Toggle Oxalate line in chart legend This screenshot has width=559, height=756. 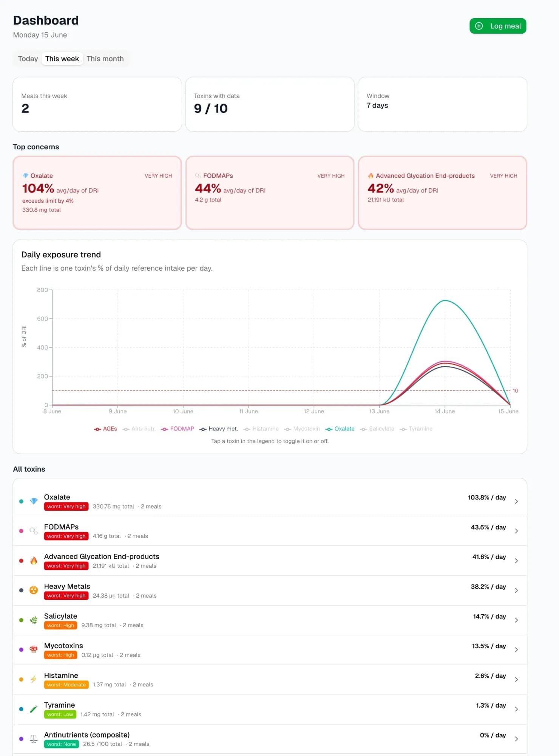pos(340,429)
